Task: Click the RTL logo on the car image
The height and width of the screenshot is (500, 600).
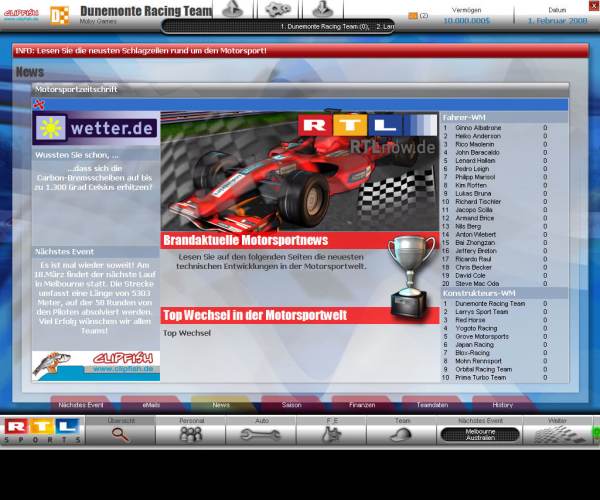Action: (x=367, y=125)
